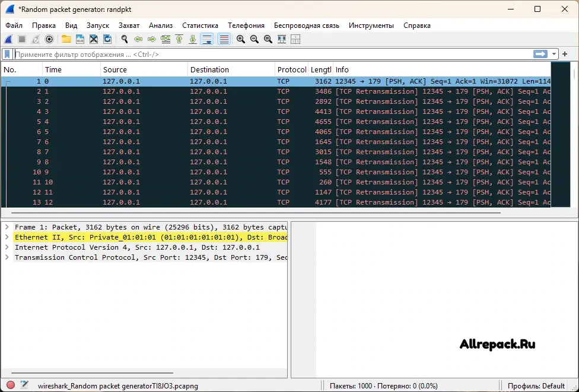This screenshot has height=392, width=579.
Task: Zoom in main window text
Action: 241,39
